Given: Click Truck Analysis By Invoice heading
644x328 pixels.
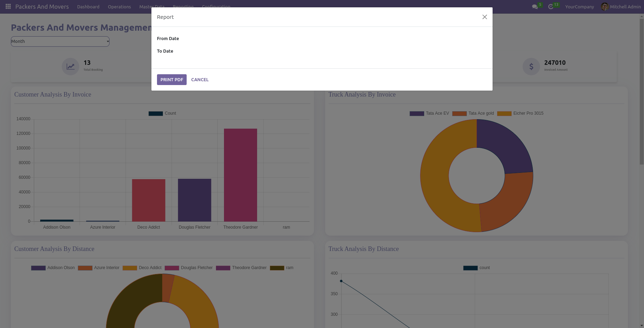Looking at the screenshot, I should pos(362,94).
